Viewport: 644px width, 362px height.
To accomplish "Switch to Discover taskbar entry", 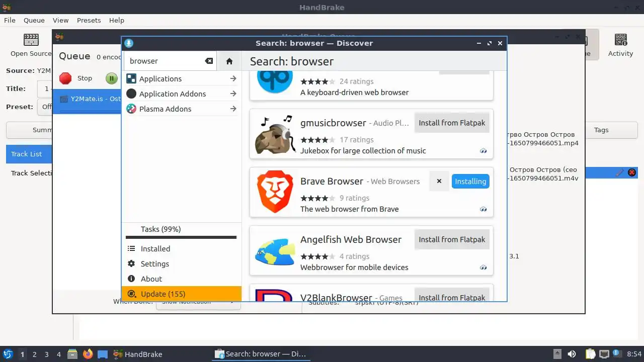I will [x=262, y=354].
